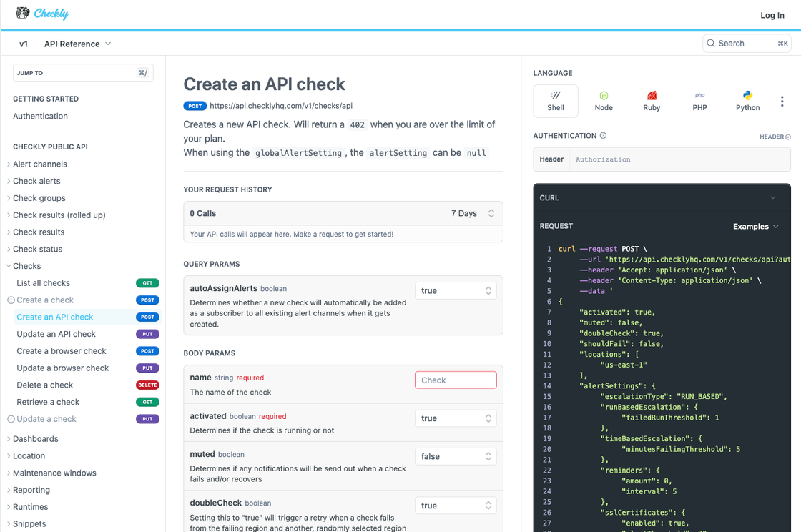Open the 7 Days history range selector
Screen dimensions: 801x532
473,213
